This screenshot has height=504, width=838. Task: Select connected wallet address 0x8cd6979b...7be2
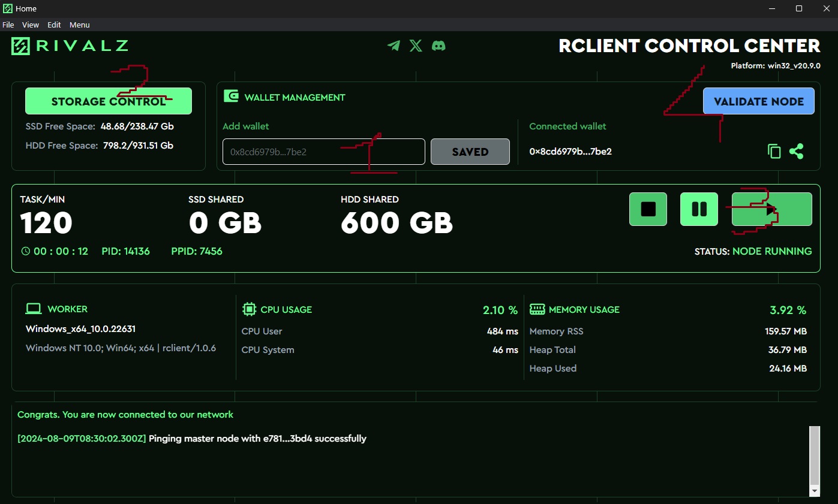pos(570,152)
